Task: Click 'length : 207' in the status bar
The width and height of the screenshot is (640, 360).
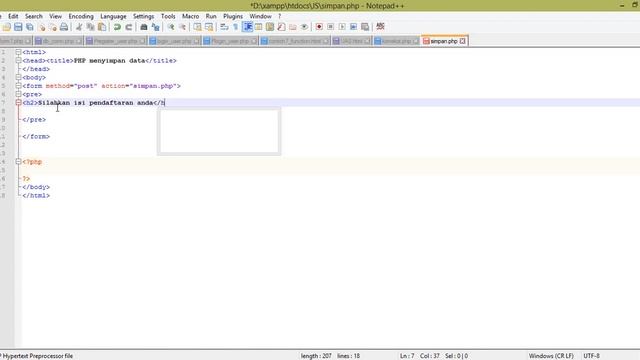Action: tap(316, 356)
